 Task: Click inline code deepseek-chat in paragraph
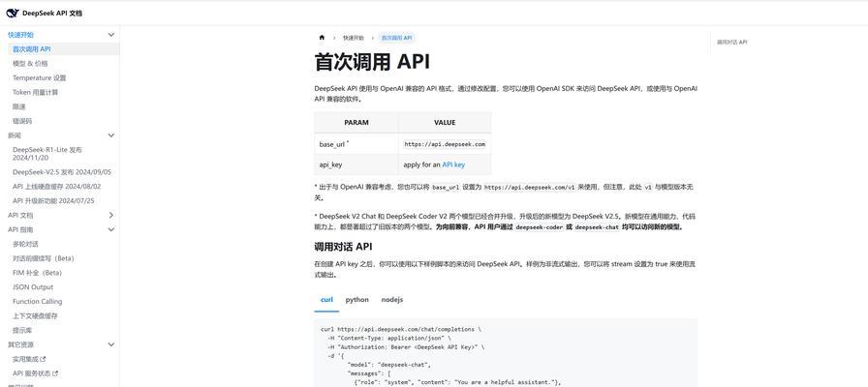(x=596, y=227)
